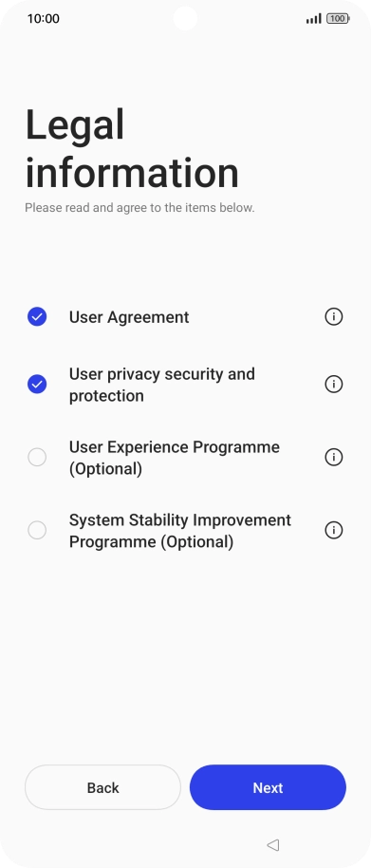Viewport: 371px width, 868px height.
Task: Tap the signal strength status icon
Action: pos(313,19)
